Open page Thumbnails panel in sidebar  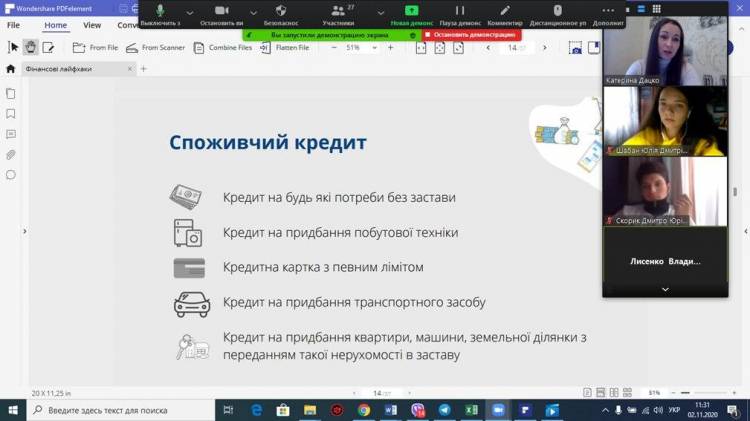(11, 93)
